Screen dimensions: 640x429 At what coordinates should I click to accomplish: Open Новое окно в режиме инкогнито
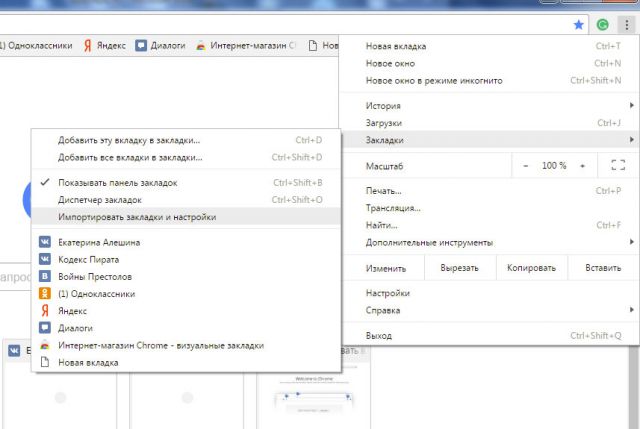489,80
